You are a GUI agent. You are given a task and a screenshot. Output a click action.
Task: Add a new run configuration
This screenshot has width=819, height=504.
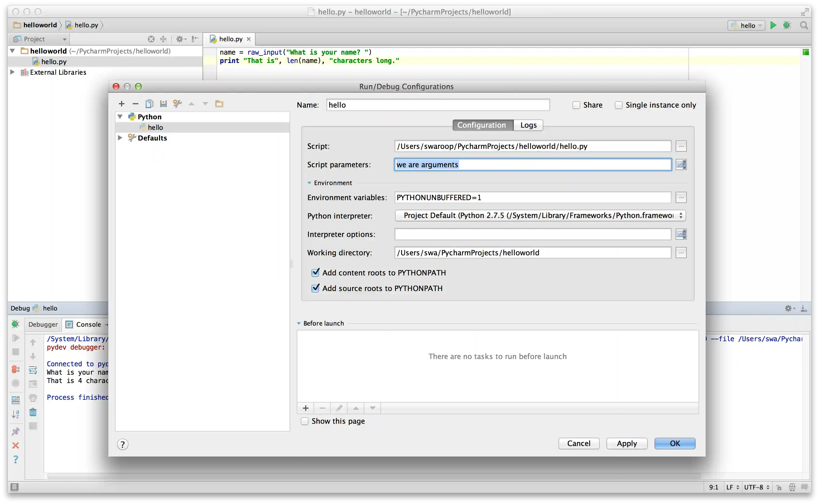(x=121, y=104)
